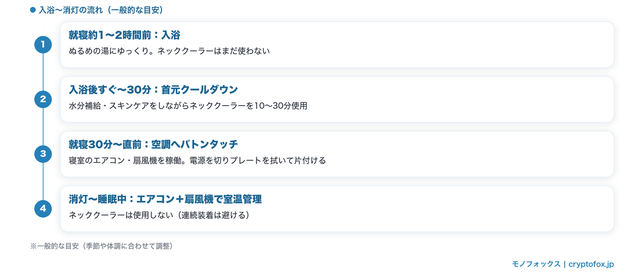Click the timeline line between steps 3 and 4

[x=43, y=181]
